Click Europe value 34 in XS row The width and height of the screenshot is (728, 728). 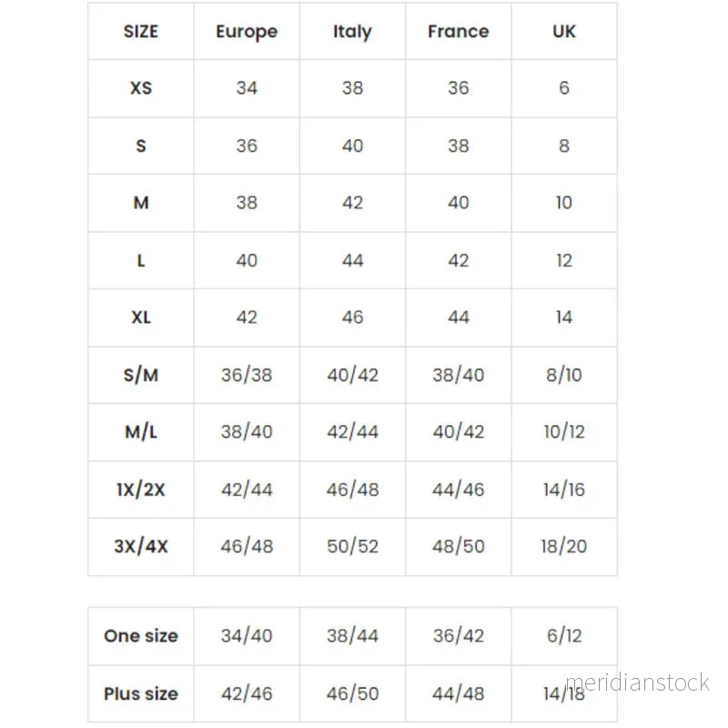click(247, 88)
